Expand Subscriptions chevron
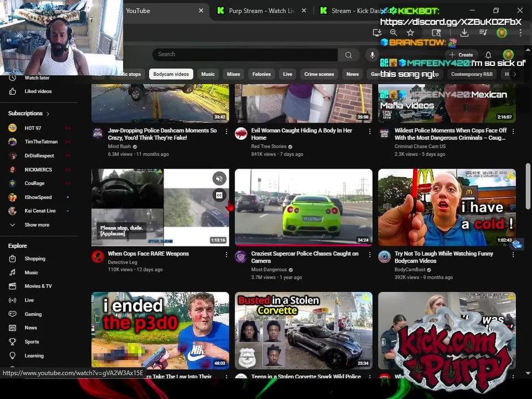 coord(48,114)
